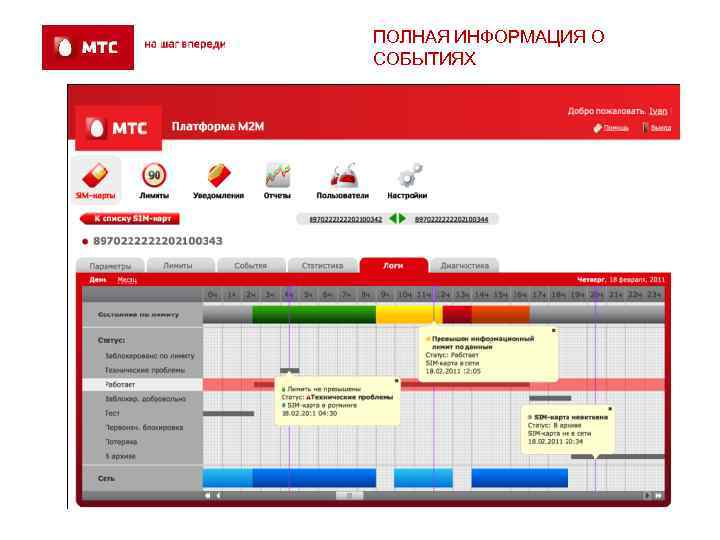Open the Отчеты chart icon
Screen dimensions: 720x540
coord(277,175)
